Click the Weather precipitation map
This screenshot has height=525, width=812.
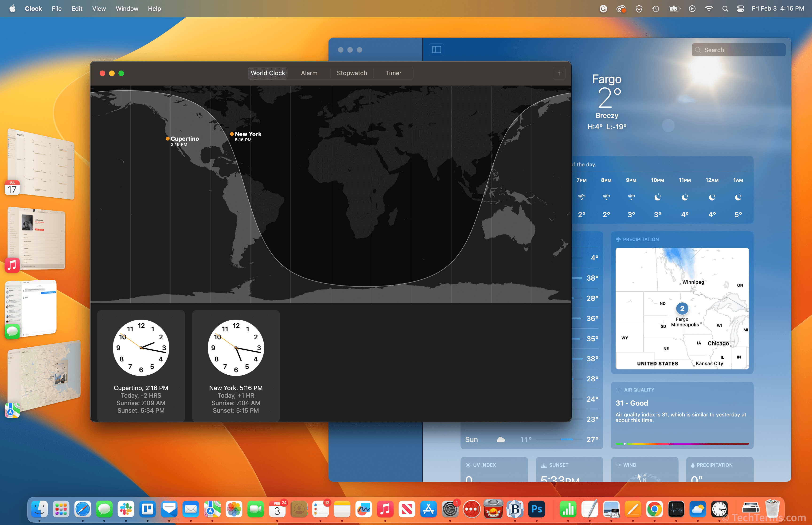click(x=682, y=308)
